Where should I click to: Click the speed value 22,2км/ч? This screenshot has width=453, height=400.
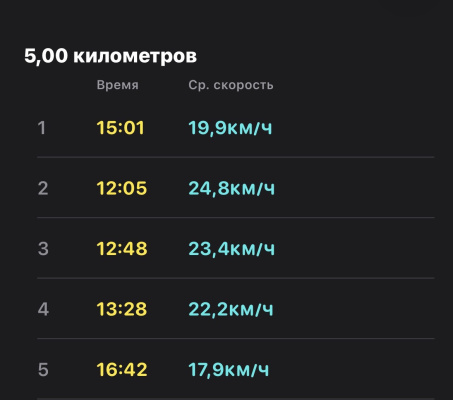point(231,310)
